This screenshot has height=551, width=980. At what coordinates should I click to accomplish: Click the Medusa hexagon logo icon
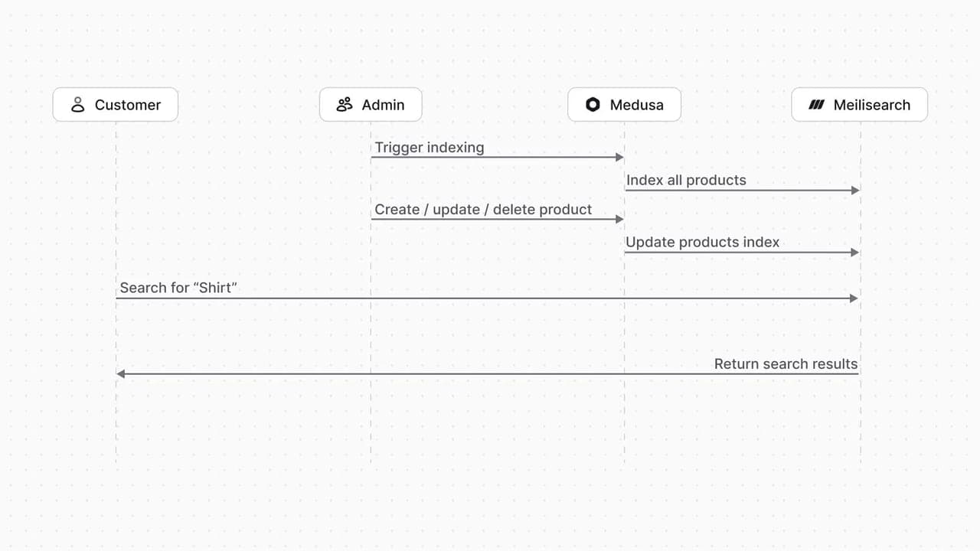pyautogui.click(x=593, y=105)
